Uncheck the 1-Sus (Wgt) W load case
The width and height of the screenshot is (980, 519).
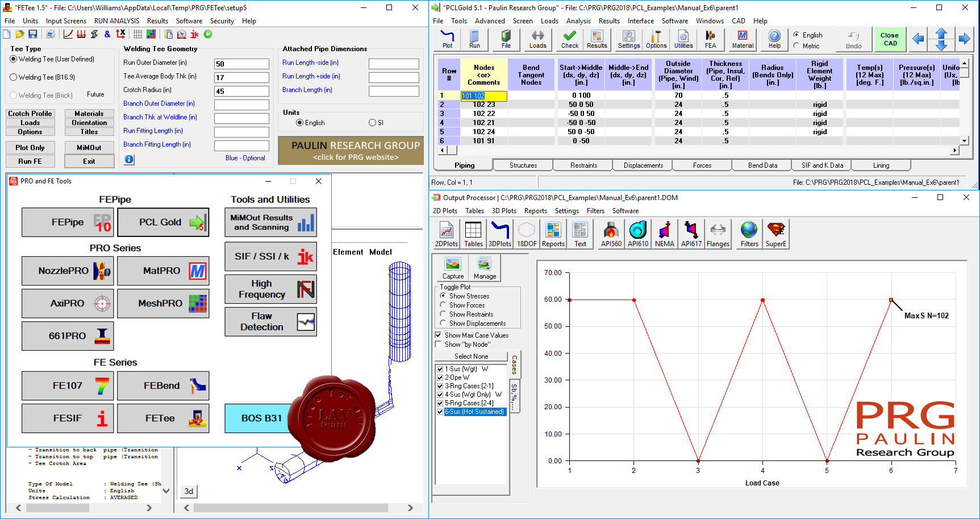440,369
